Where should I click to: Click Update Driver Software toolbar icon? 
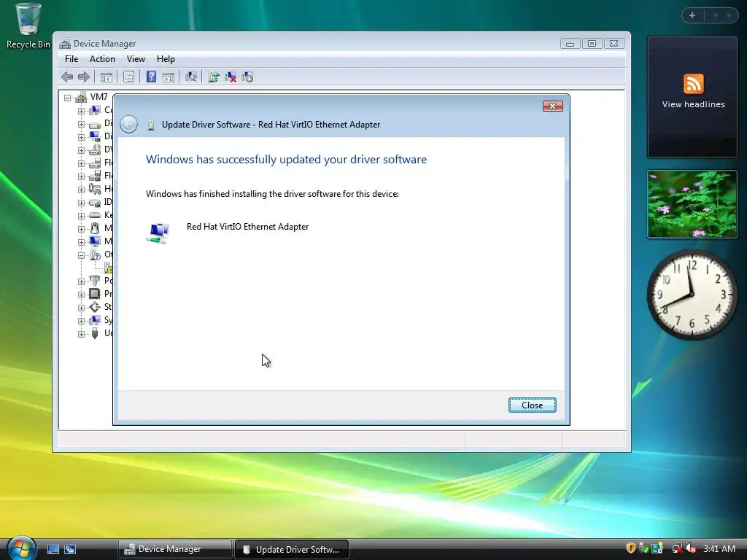[x=214, y=77]
